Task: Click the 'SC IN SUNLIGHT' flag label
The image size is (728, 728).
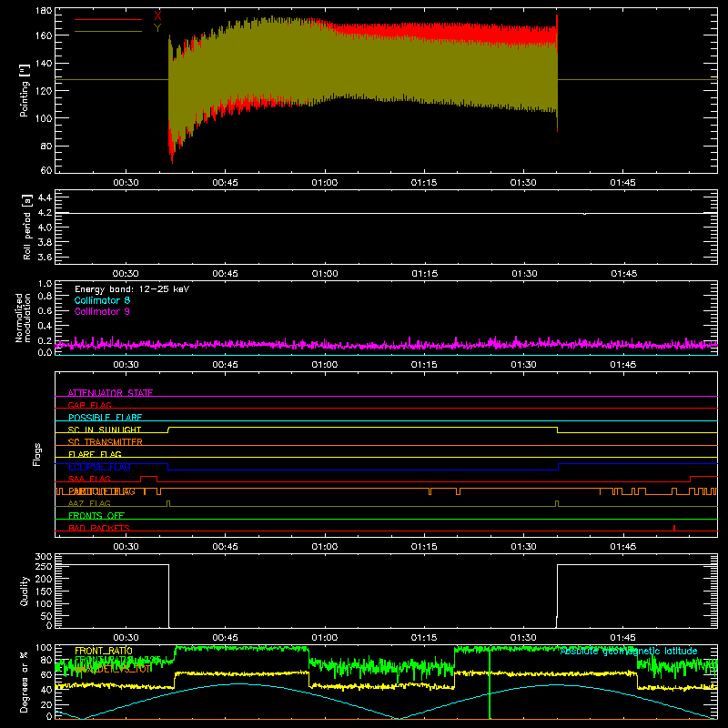Action: pyautogui.click(x=105, y=430)
